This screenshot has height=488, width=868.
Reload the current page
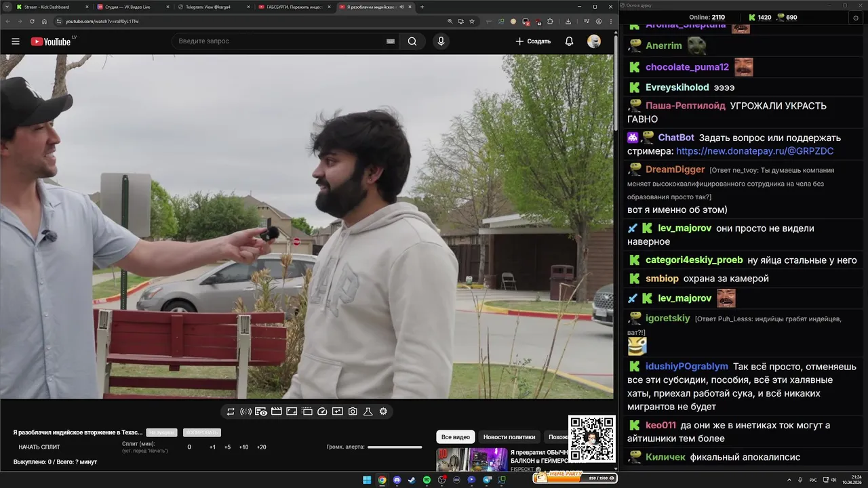pyautogui.click(x=32, y=21)
